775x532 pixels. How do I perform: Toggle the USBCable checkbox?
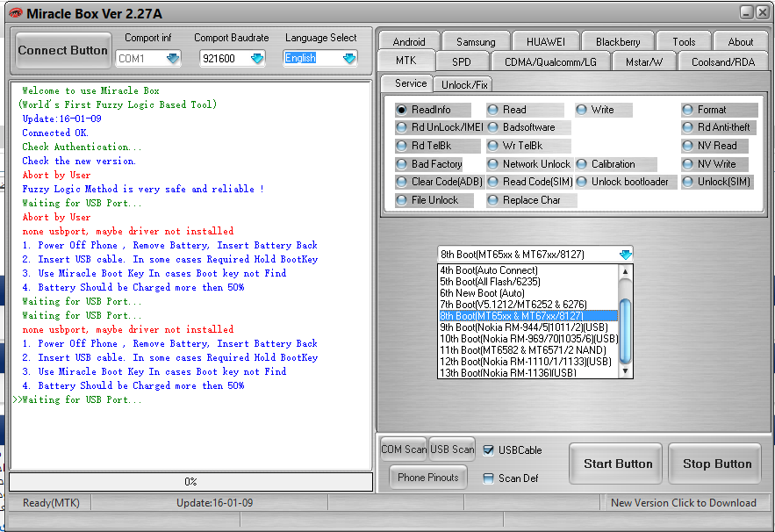point(488,450)
